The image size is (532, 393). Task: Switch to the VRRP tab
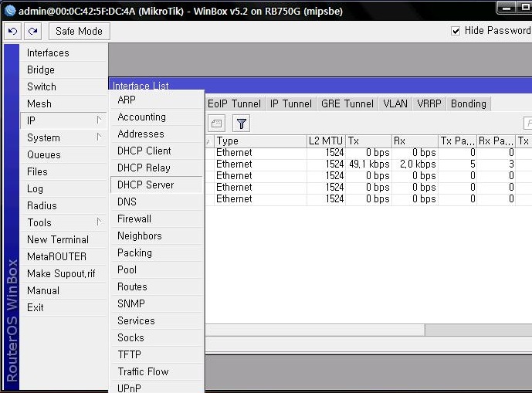[429, 104]
